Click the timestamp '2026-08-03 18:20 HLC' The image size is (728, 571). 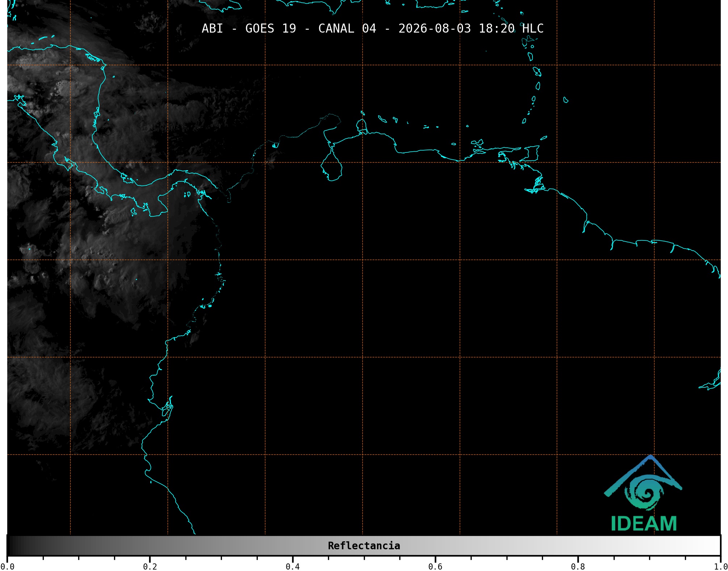click(471, 29)
